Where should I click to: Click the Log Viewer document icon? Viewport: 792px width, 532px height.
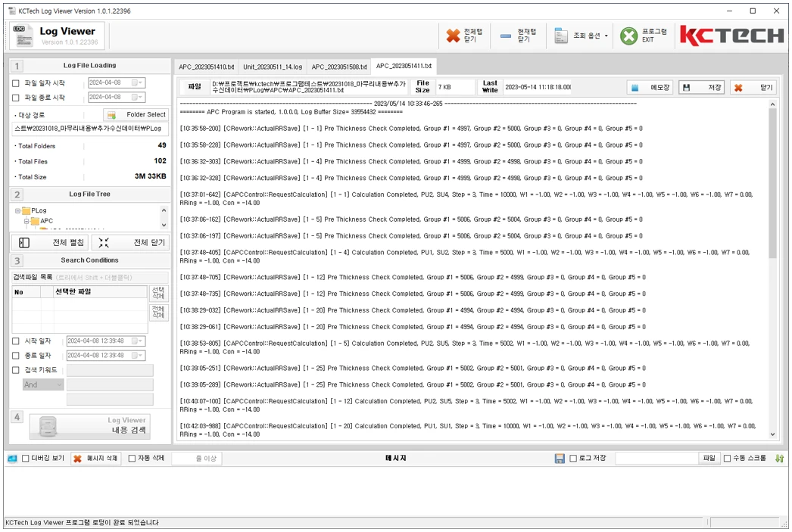click(x=23, y=36)
